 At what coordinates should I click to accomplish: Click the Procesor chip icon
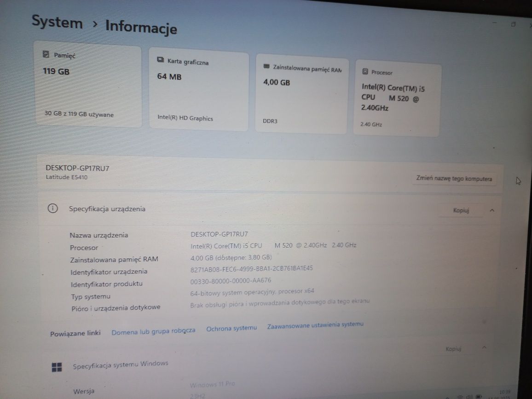[365, 71]
